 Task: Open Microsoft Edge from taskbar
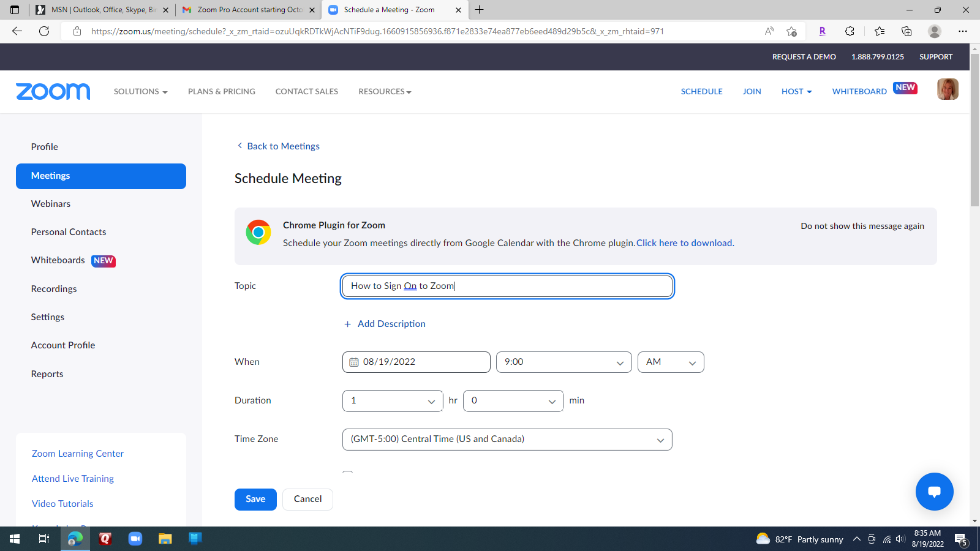(75, 539)
